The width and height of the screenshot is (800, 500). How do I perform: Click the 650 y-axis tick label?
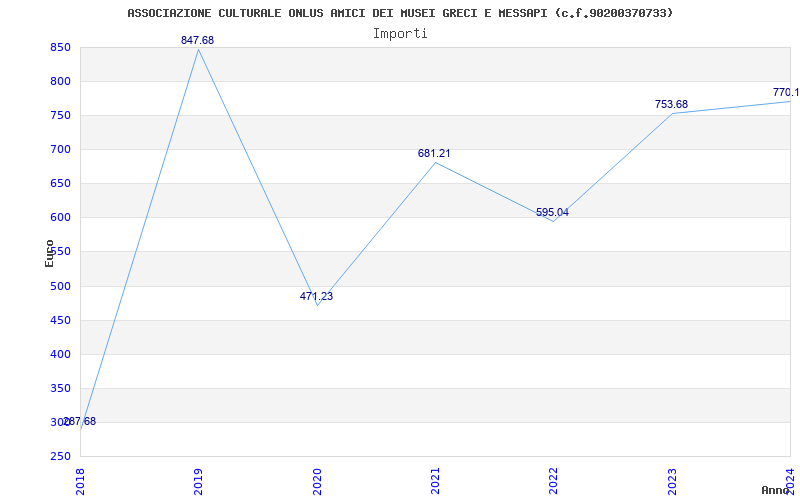(x=60, y=184)
